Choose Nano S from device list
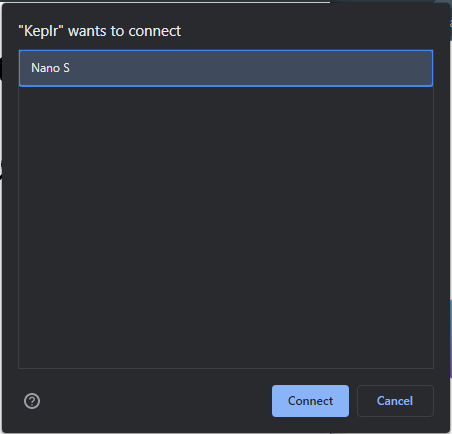The image size is (452, 434). (226, 68)
